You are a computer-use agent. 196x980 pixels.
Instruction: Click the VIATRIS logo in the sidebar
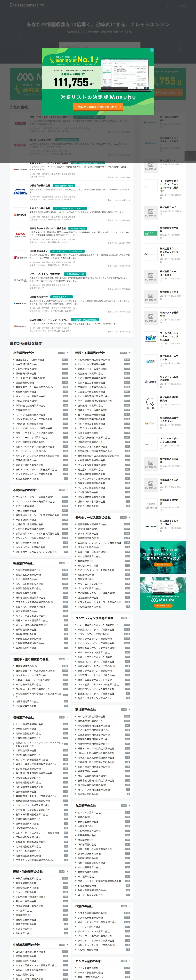[151, 382]
